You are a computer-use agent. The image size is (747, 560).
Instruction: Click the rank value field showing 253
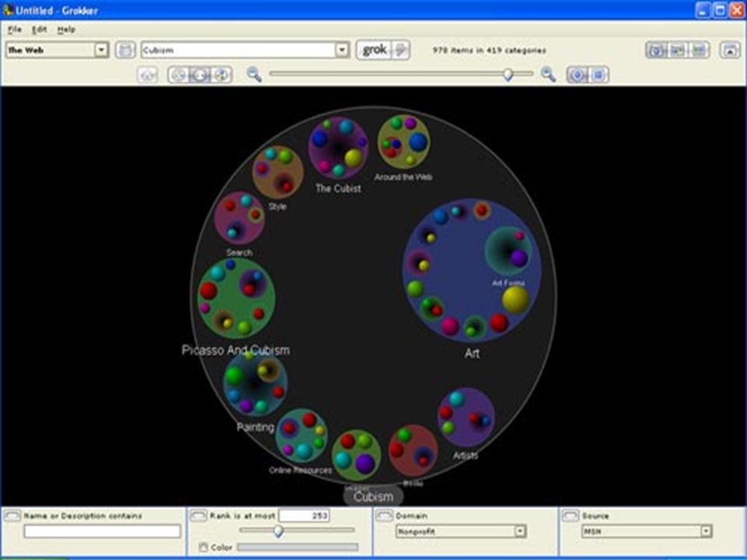[x=304, y=516]
